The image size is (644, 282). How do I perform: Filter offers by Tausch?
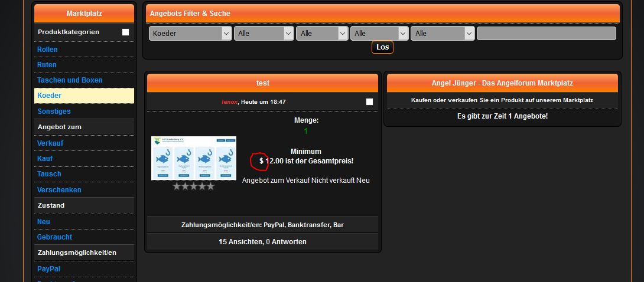(x=49, y=174)
